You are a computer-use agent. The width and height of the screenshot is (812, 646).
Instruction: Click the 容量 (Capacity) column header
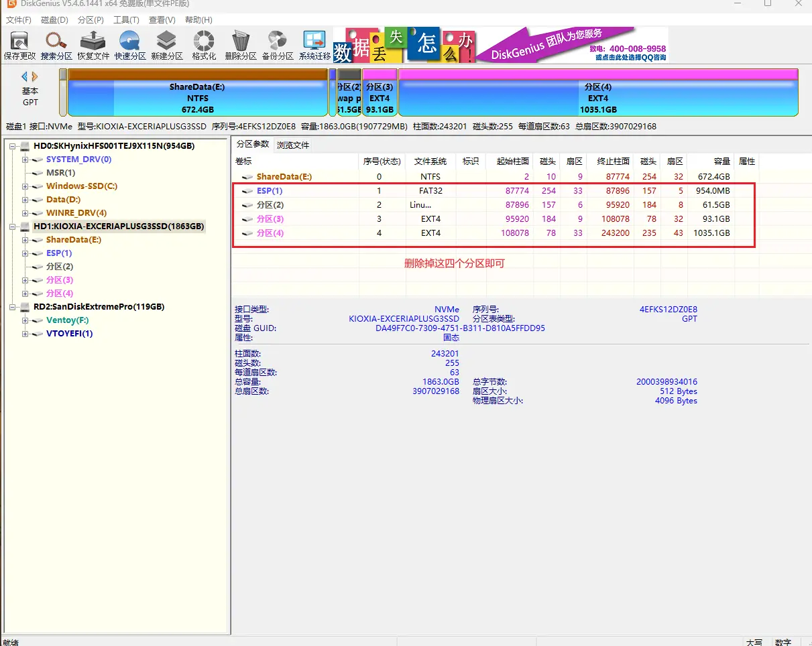(x=711, y=161)
